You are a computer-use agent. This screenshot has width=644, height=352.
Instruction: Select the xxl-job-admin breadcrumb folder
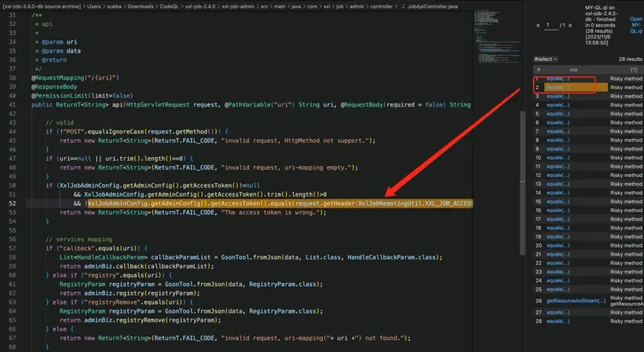click(x=238, y=7)
